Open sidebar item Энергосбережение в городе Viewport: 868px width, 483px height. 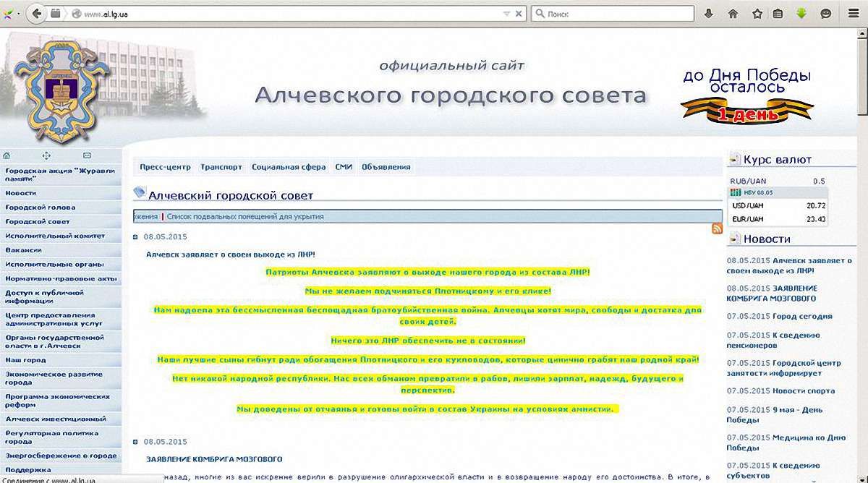(60, 456)
